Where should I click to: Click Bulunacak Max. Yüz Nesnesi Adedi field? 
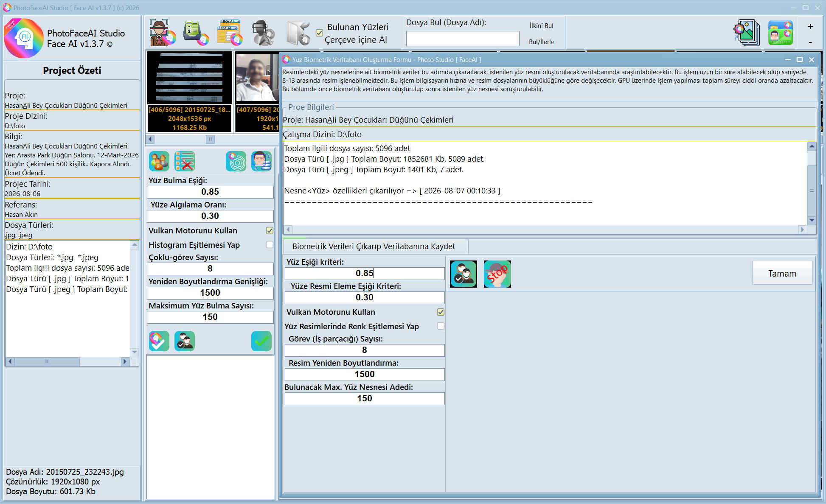(365, 399)
